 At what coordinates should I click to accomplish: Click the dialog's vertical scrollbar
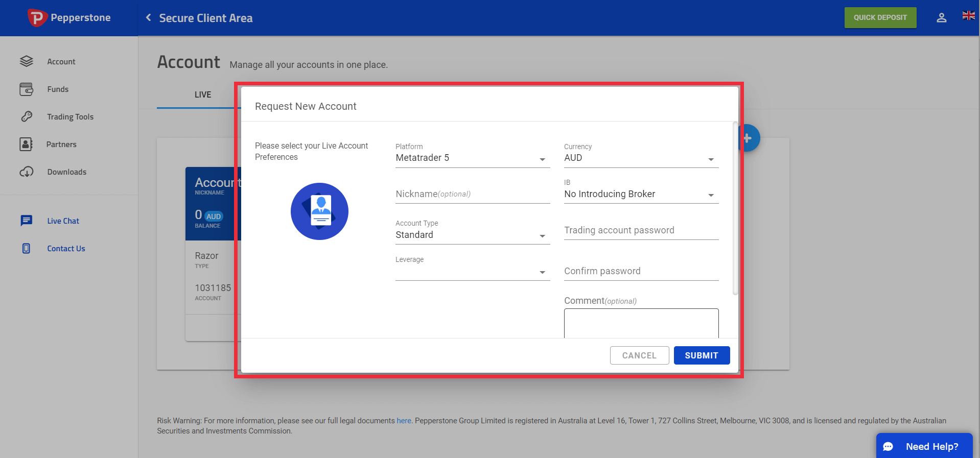click(735, 208)
